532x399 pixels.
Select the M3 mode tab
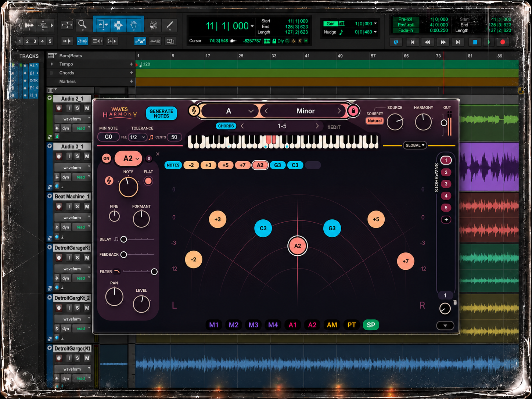(x=253, y=325)
